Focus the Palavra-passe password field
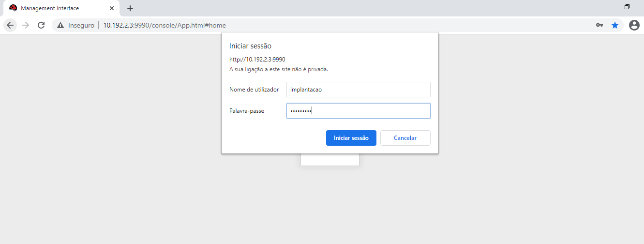644x244 pixels. (358, 111)
